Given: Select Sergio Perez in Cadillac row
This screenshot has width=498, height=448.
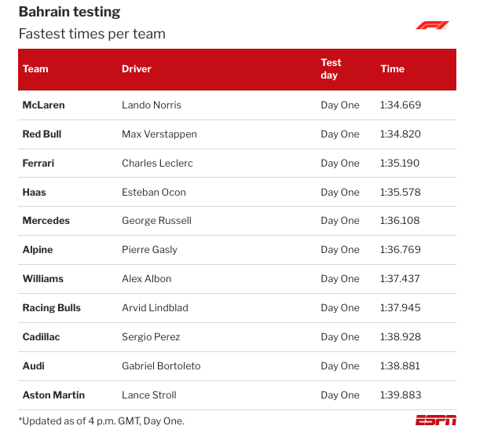Looking at the screenshot, I should (x=152, y=337).
